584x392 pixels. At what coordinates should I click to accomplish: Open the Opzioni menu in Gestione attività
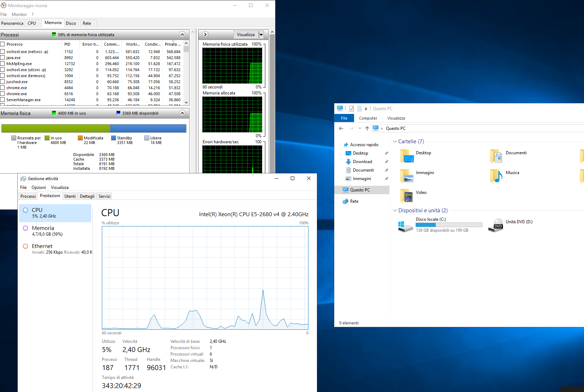(x=39, y=188)
